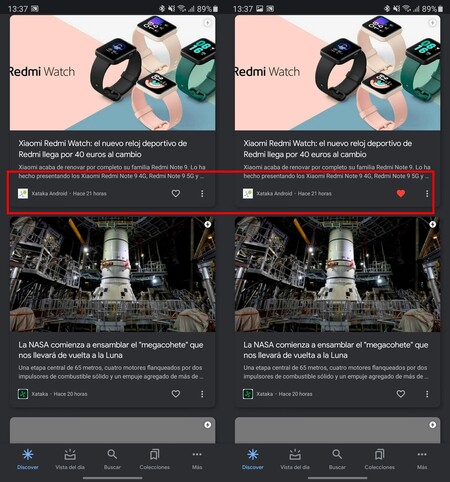Open Colecciones tab in right phone
Viewport: 450px width, 482px height.
pyautogui.click(x=380, y=459)
